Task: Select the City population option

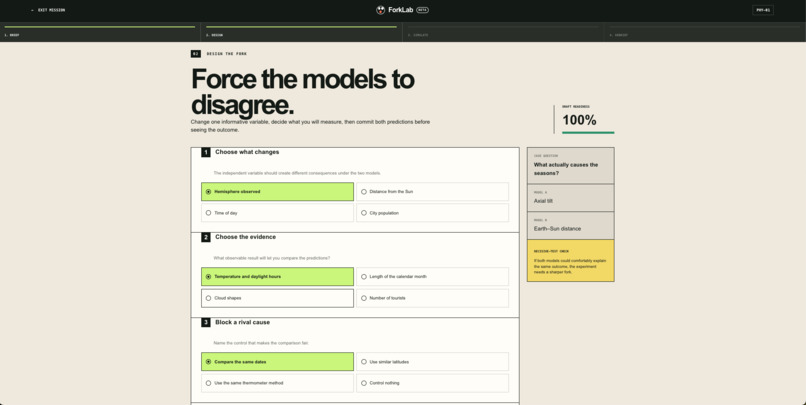Action: click(432, 213)
